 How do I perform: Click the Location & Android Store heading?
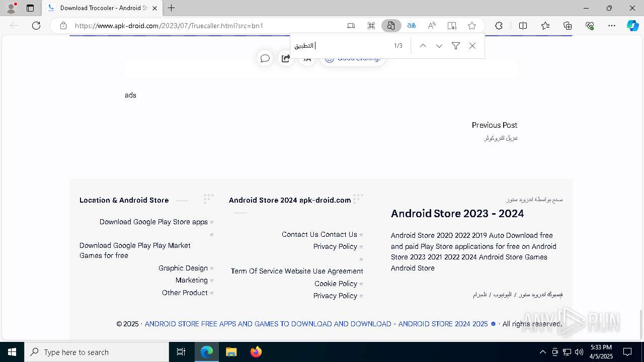(x=124, y=200)
